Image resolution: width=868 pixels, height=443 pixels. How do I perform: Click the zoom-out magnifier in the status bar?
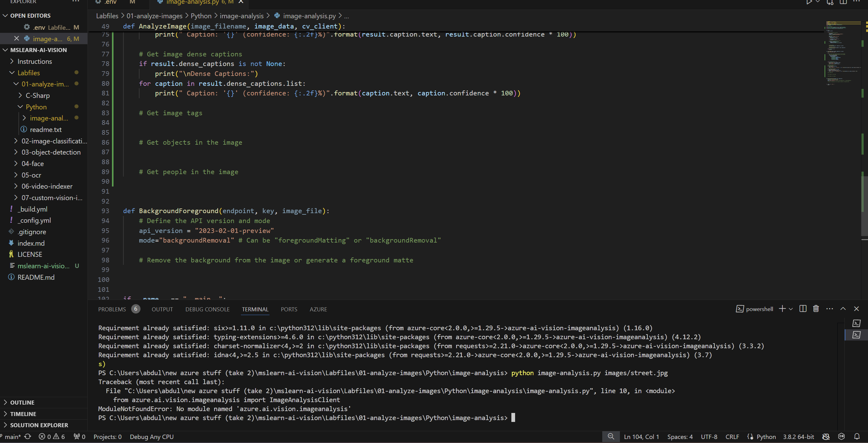pyautogui.click(x=611, y=436)
